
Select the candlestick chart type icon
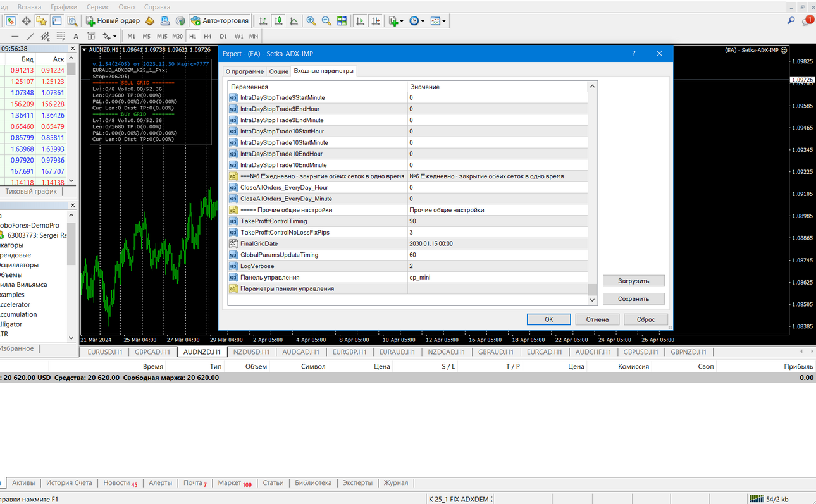click(278, 21)
